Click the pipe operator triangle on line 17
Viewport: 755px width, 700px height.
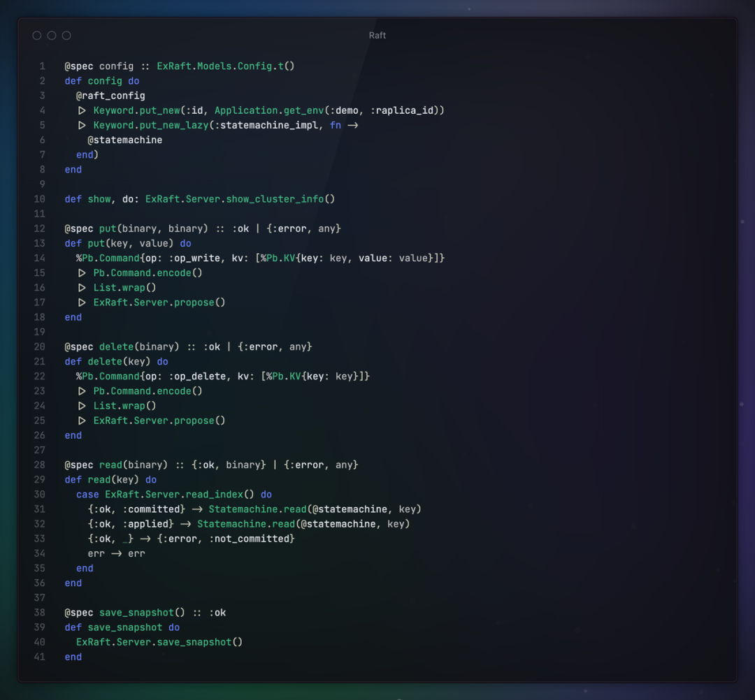pos(82,302)
